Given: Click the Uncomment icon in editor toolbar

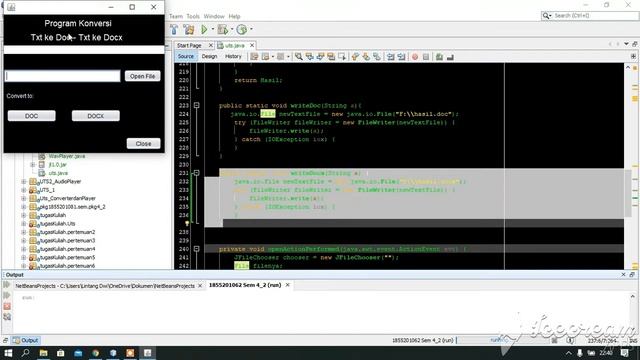Looking at the screenshot, I should (450, 57).
